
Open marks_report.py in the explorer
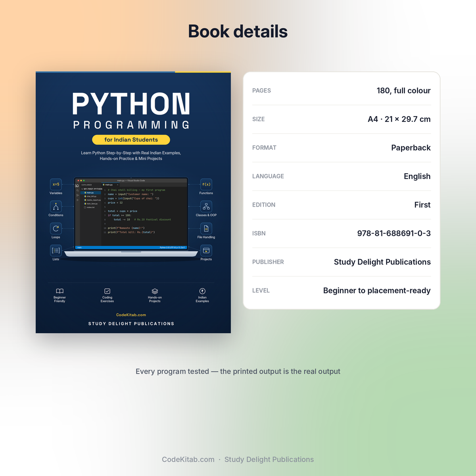92,200
